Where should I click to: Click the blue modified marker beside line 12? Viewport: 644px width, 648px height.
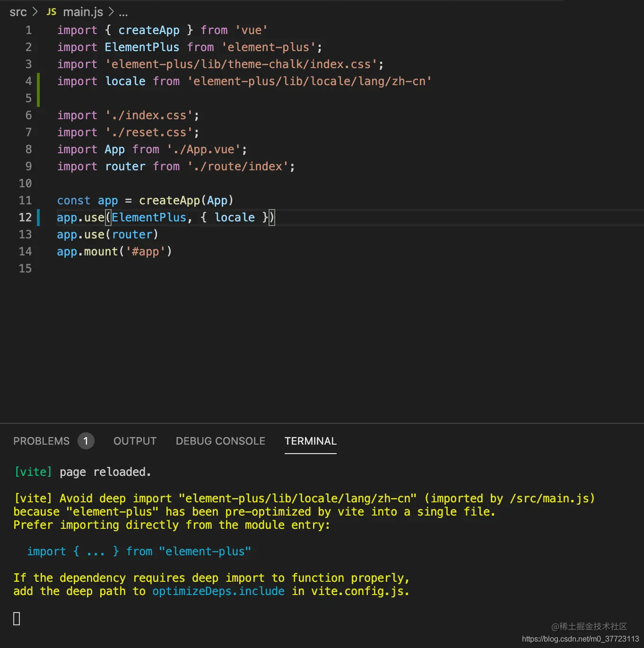38,218
